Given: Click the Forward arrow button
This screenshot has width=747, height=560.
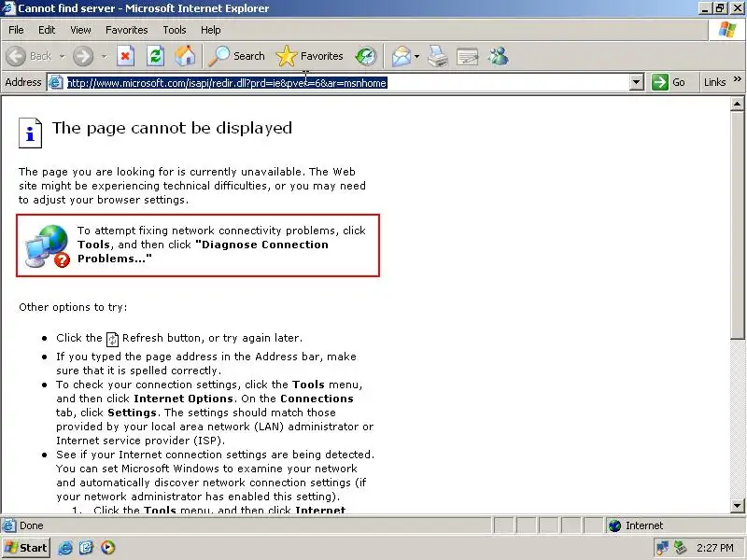Looking at the screenshot, I should (83, 56).
